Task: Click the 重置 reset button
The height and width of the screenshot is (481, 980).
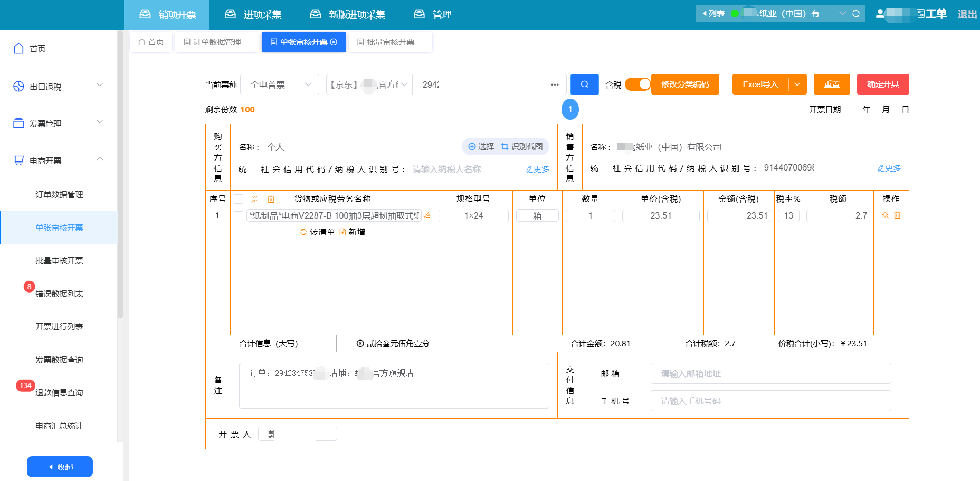Action: click(832, 84)
